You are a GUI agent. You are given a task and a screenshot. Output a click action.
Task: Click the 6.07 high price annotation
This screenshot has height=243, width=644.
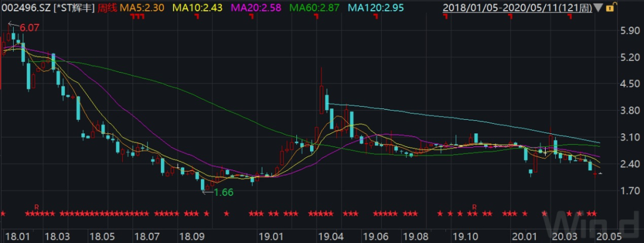tap(29, 28)
